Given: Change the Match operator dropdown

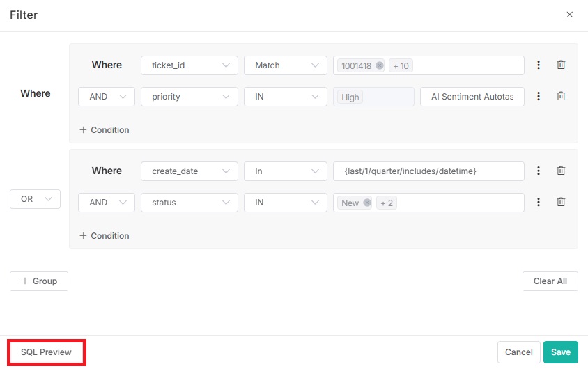Looking at the screenshot, I should pyautogui.click(x=285, y=65).
